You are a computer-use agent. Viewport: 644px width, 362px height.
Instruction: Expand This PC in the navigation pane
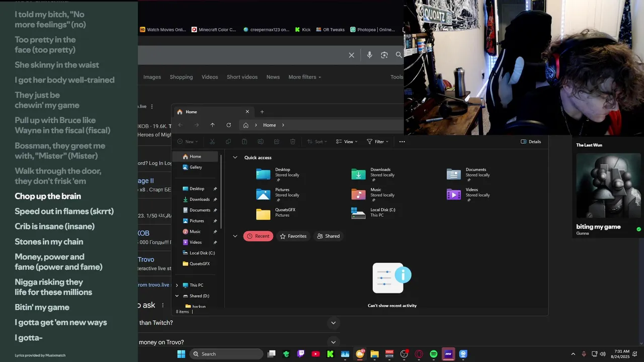click(x=177, y=285)
